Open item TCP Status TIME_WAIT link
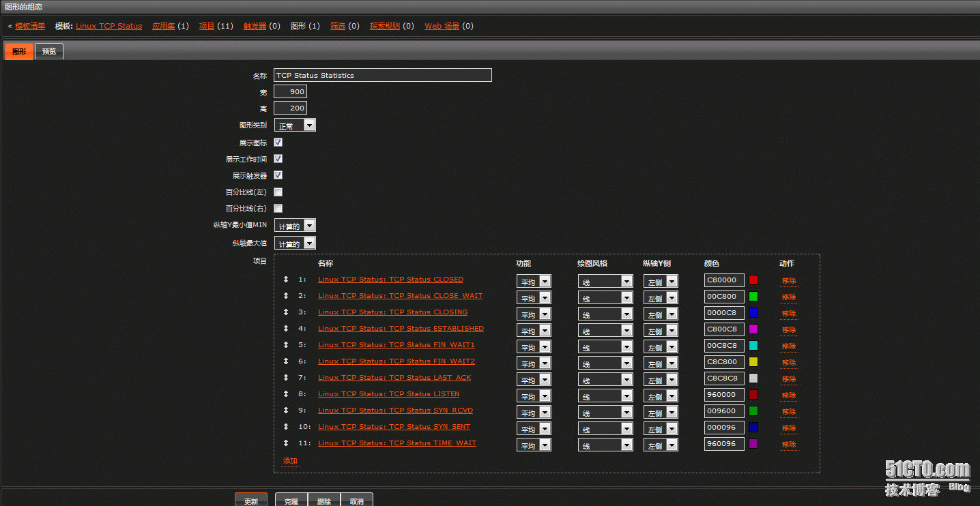 (397, 443)
